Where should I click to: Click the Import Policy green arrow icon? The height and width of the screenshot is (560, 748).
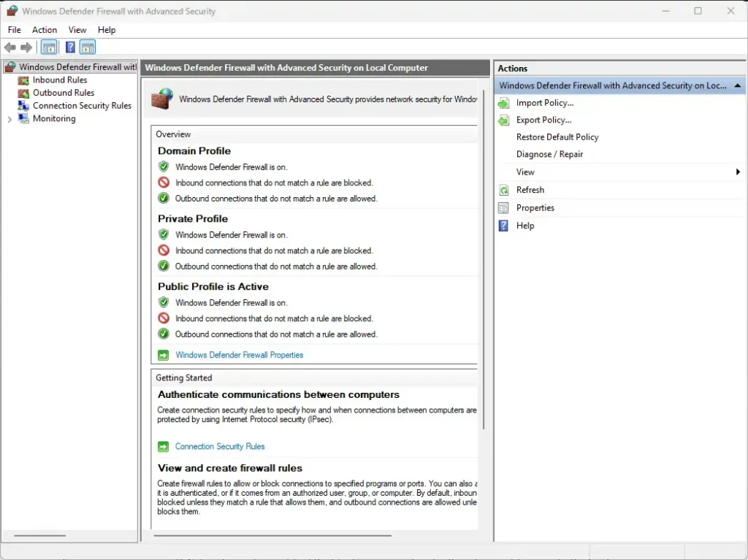(x=504, y=103)
